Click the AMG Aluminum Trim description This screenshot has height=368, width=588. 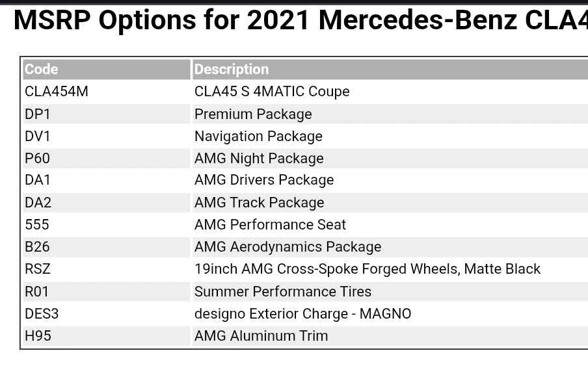pyautogui.click(x=261, y=336)
